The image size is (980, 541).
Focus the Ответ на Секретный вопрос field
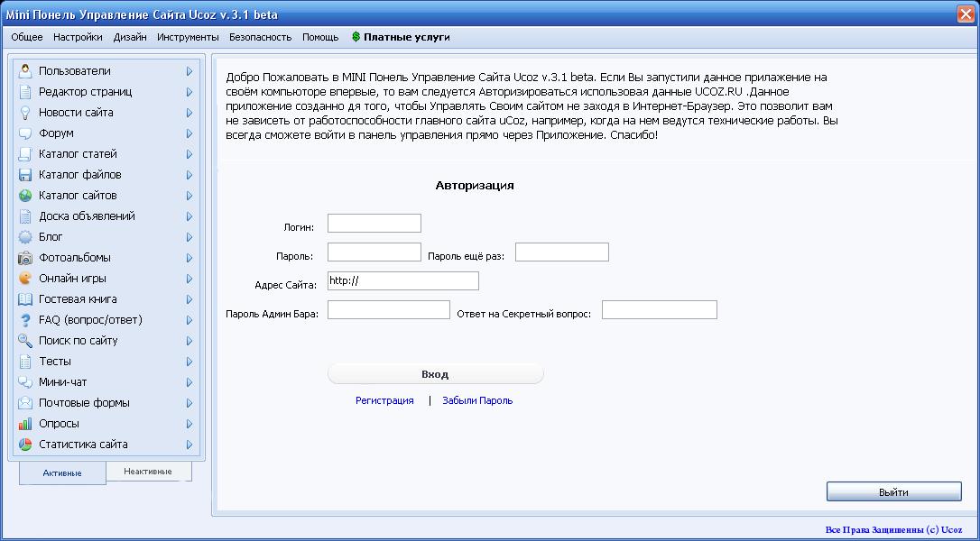click(660, 309)
